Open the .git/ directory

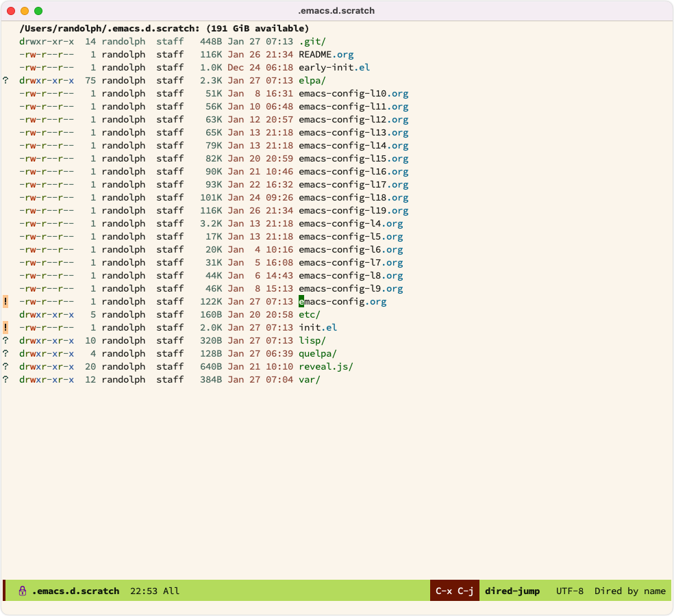[312, 42]
